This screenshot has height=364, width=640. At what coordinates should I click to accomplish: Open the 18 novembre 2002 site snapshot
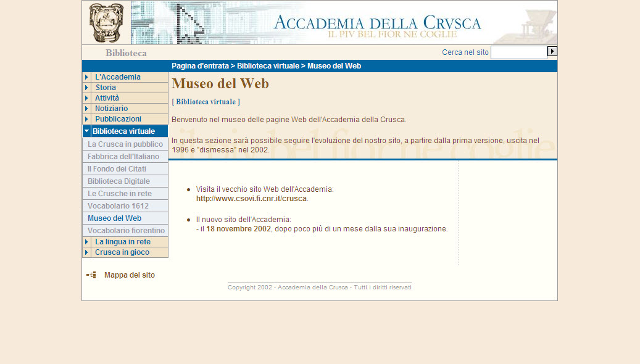click(x=238, y=229)
